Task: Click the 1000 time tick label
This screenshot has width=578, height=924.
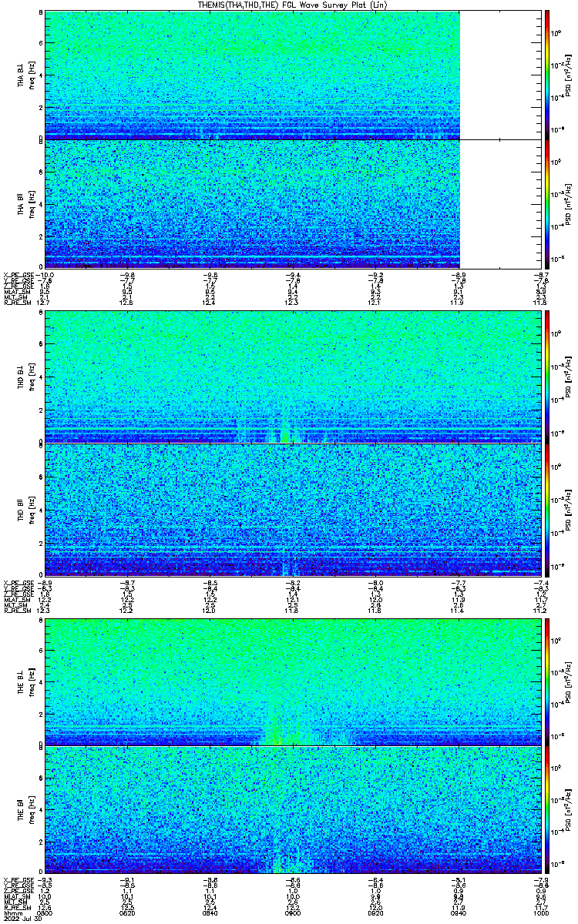Action: 541,912
